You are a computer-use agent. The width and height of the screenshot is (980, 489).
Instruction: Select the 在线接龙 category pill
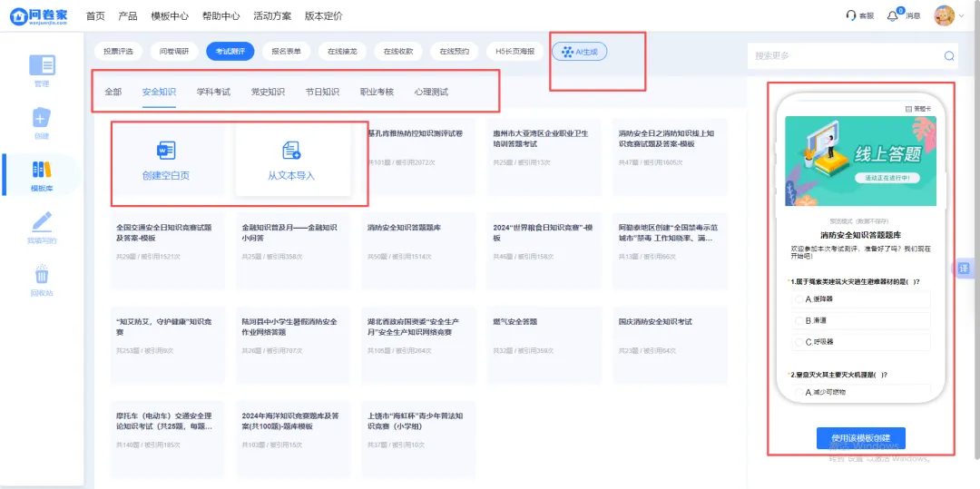click(342, 52)
